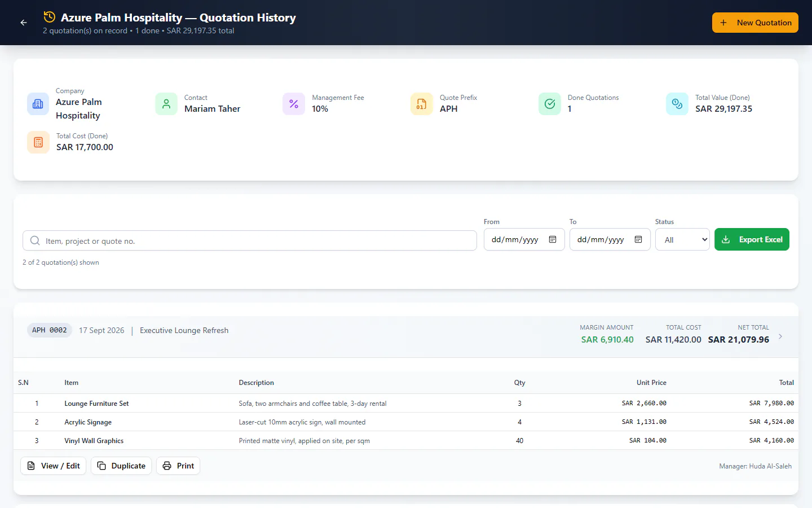Click row total SAR 7,980.00
The width and height of the screenshot is (812, 508).
click(771, 404)
